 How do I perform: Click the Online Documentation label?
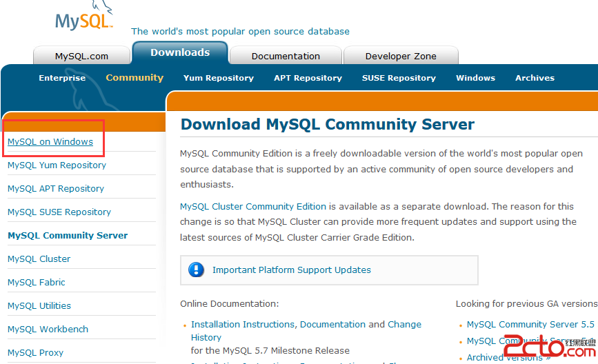coord(229,304)
